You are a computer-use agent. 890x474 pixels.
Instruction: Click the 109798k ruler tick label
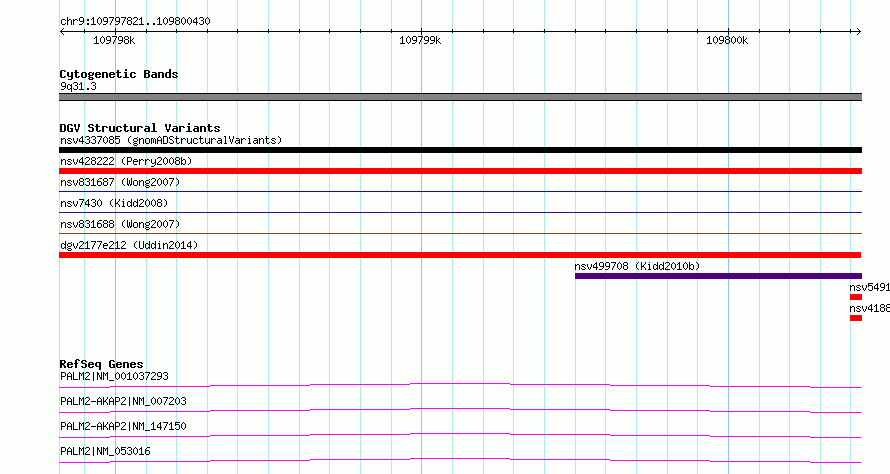click(x=114, y=40)
